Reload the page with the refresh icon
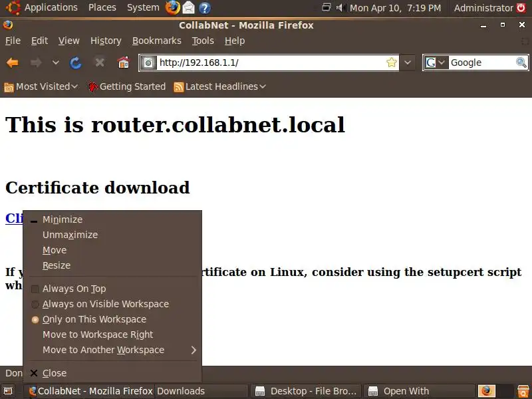Screen dimensions: 532x399 (x=75, y=63)
